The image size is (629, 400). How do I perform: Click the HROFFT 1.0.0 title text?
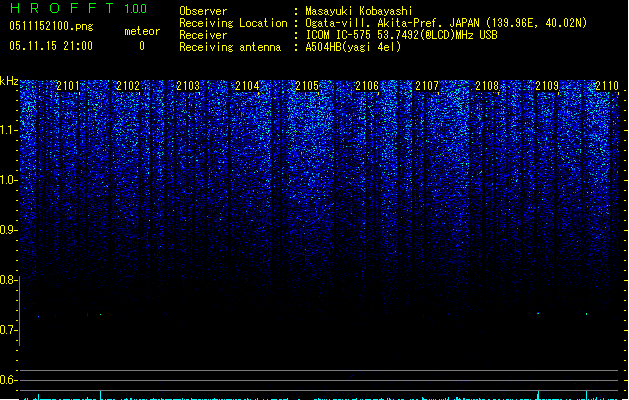pyautogui.click(x=79, y=8)
